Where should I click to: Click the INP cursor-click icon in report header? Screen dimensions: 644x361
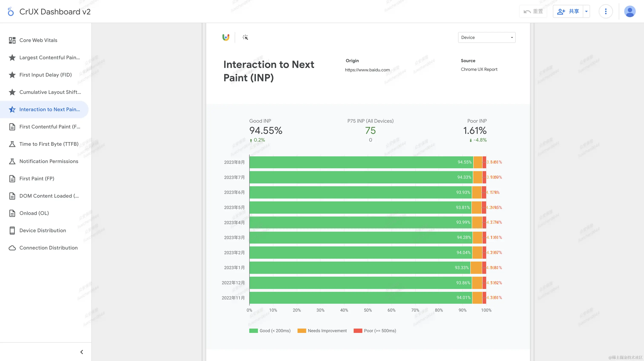pos(245,37)
